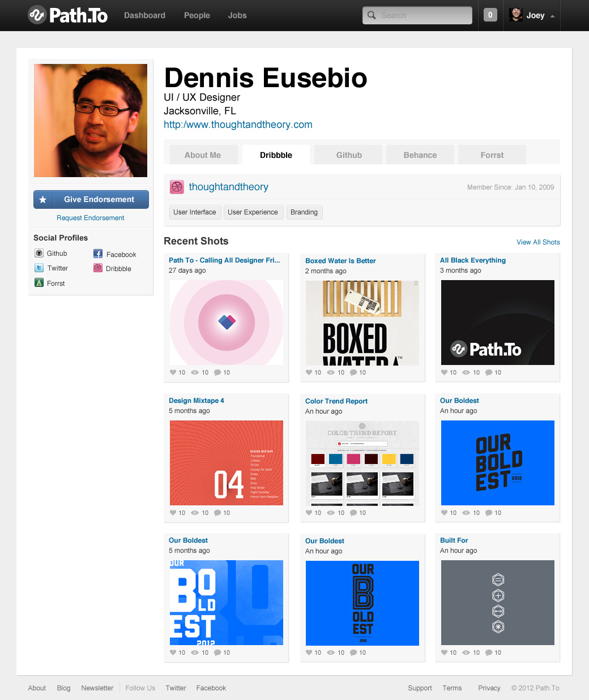Click heart icon on Boxed Water shot
589x700 pixels.
[x=309, y=372]
